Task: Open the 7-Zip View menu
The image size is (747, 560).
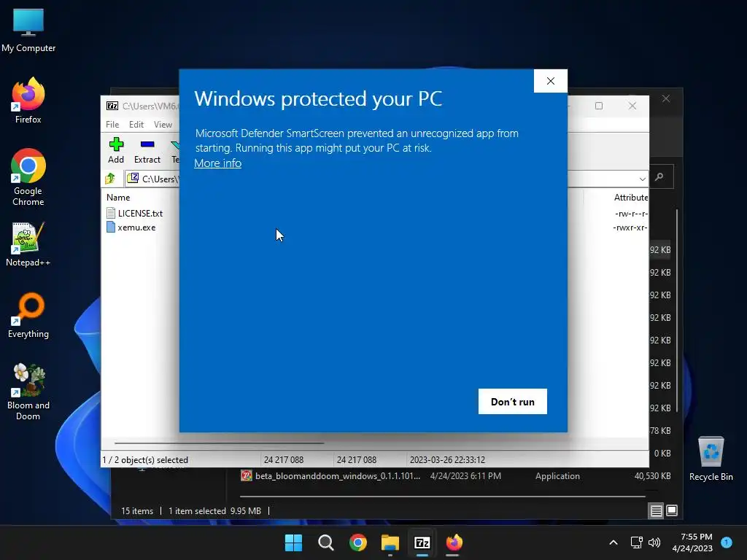Action: (163, 124)
